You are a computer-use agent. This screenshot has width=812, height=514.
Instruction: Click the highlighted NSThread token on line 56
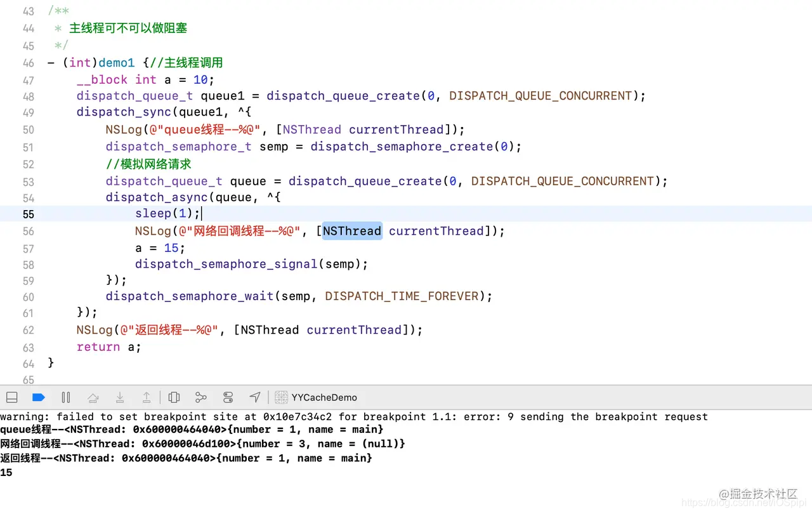[352, 231]
